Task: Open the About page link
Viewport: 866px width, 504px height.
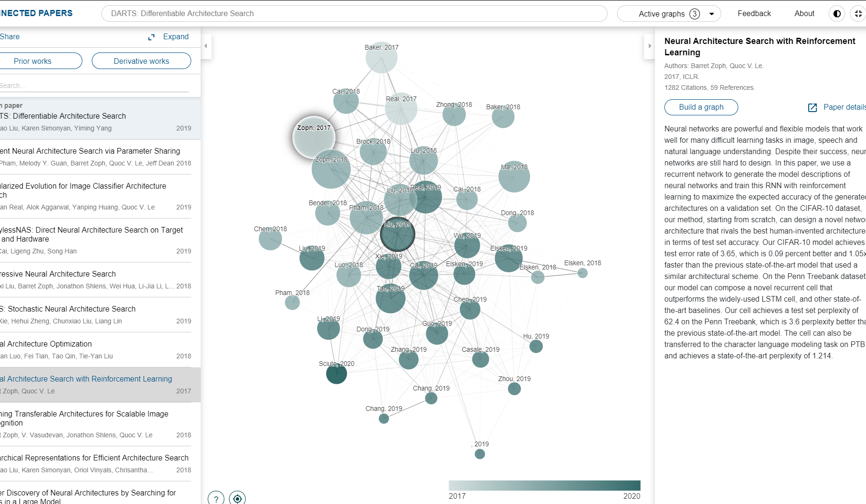Action: pyautogui.click(x=804, y=14)
